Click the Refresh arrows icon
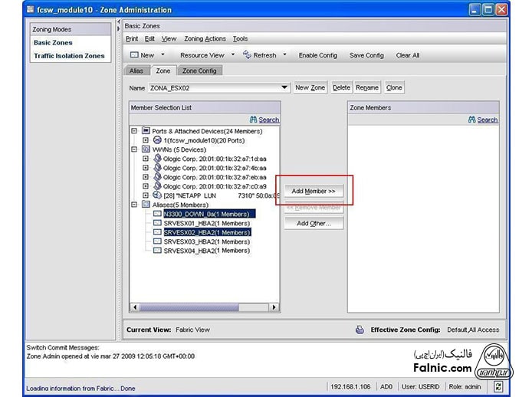 point(247,54)
